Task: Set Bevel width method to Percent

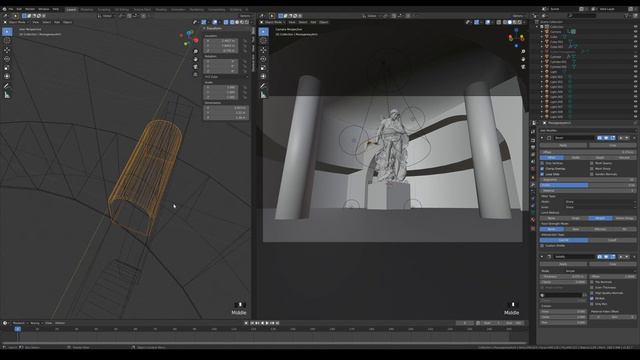Action: pos(624,158)
